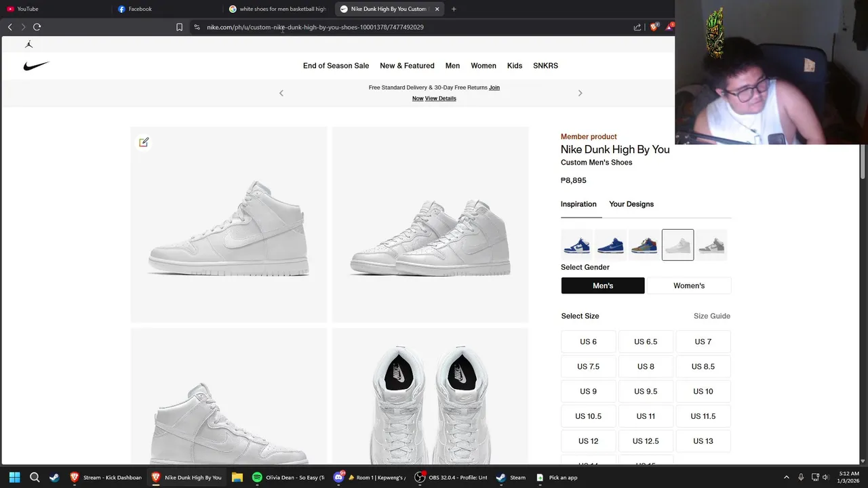Viewport: 868px width, 488px height.
Task: Switch to white shoes Google search tab
Action: (279, 9)
